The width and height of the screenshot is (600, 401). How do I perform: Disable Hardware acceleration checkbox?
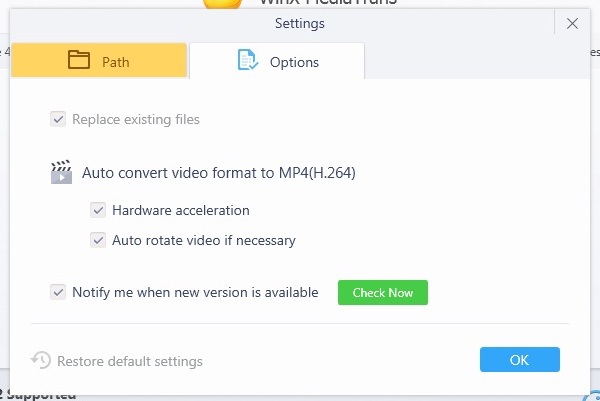coord(98,210)
